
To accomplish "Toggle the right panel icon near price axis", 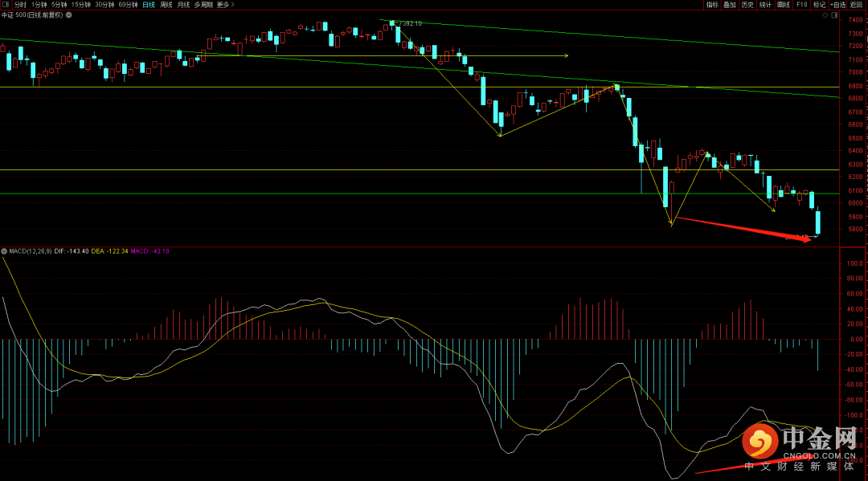I will (x=834, y=15).
